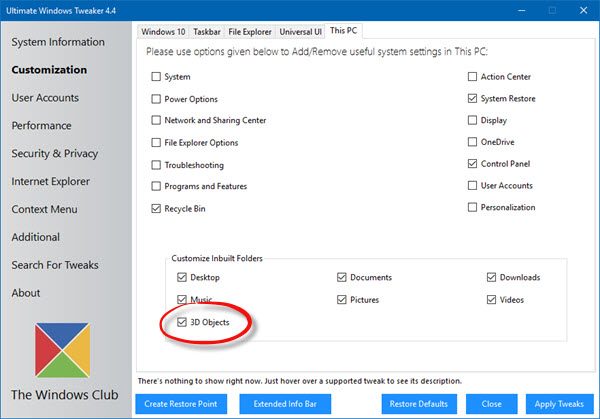
Task: Close window with title bar X
Action: point(584,10)
